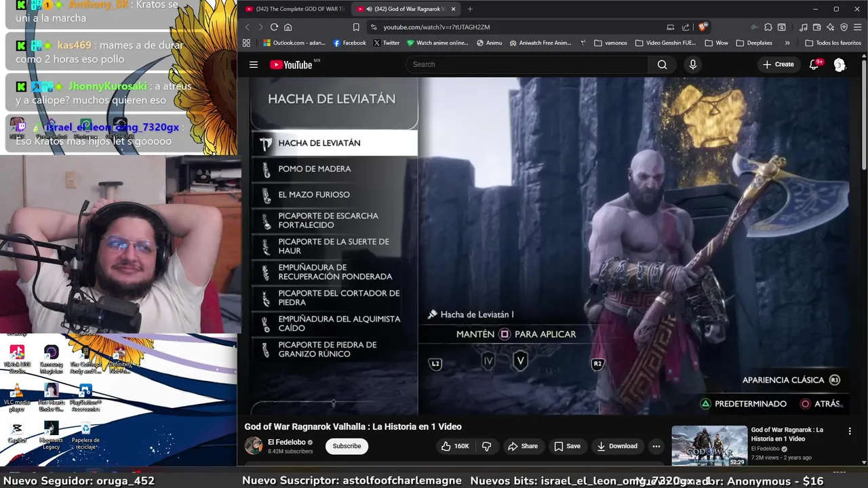Like the video (160K thumbs up)

click(x=455, y=446)
